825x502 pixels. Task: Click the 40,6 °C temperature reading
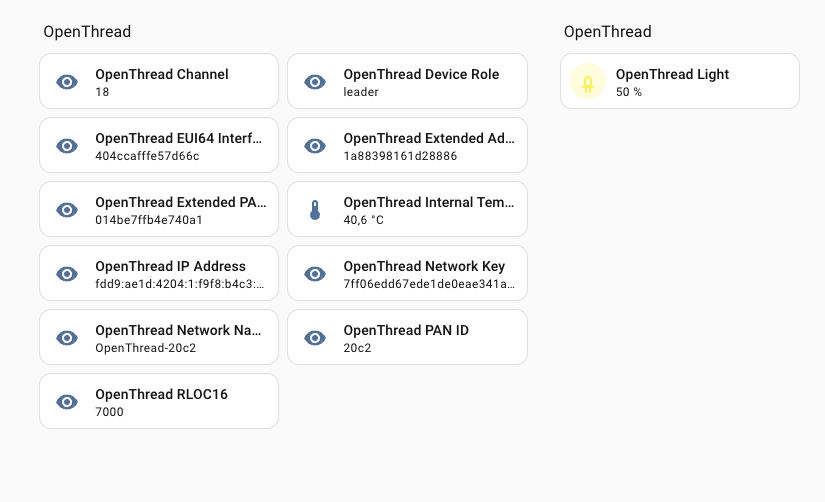click(364, 220)
